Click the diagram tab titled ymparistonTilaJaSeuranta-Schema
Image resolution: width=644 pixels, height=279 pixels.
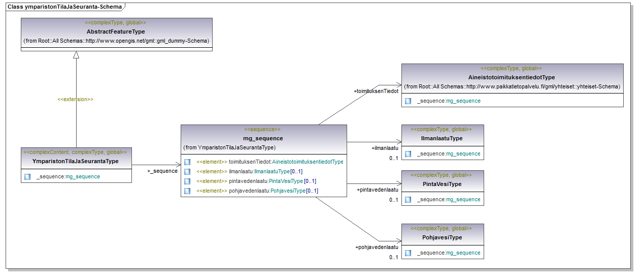point(65,7)
